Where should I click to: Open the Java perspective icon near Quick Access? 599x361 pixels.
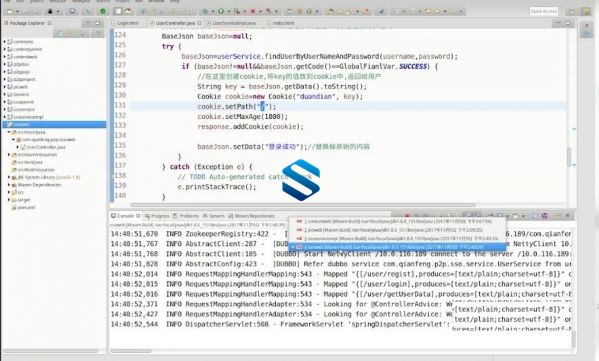586,11
